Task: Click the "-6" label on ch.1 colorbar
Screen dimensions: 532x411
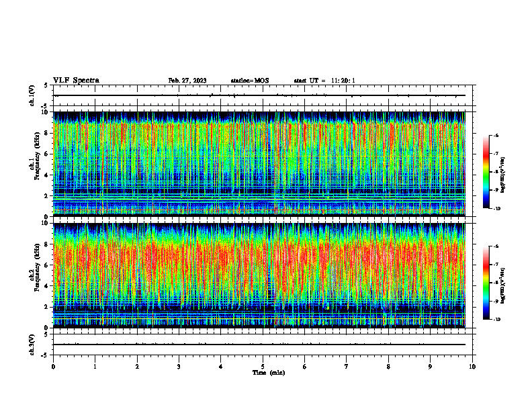Action: click(x=496, y=136)
